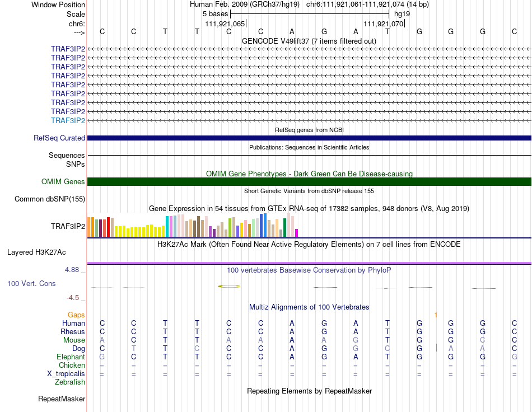Click the orange Gaps label

tap(76, 315)
